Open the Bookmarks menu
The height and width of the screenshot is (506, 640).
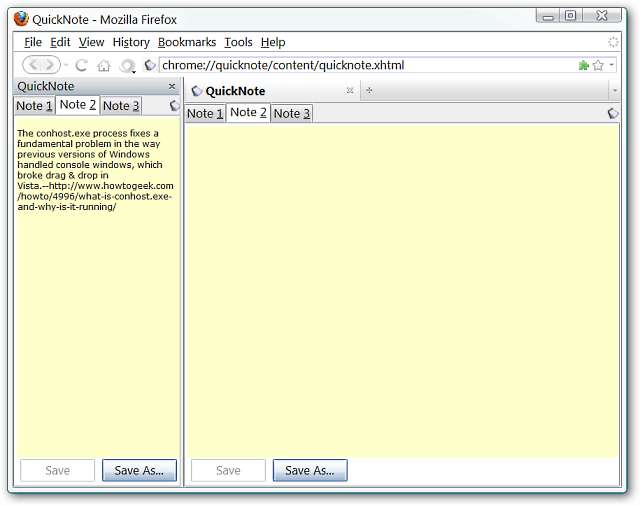click(187, 42)
